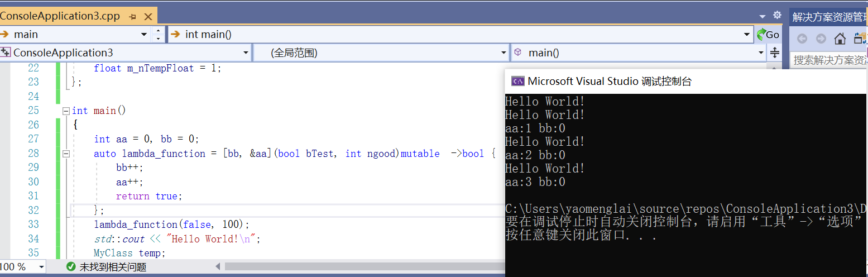This screenshot has width=868, height=277.
Task: Click the 'bb++;' code line
Action: click(x=130, y=168)
